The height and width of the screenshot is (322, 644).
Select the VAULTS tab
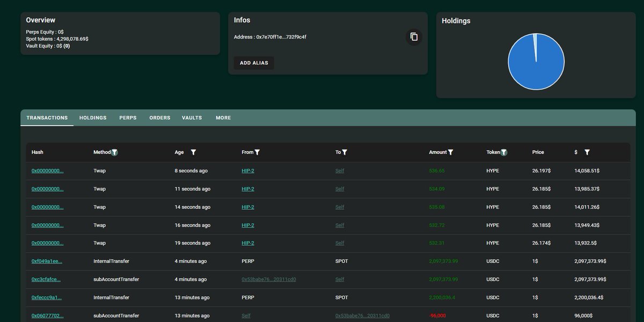click(x=192, y=118)
